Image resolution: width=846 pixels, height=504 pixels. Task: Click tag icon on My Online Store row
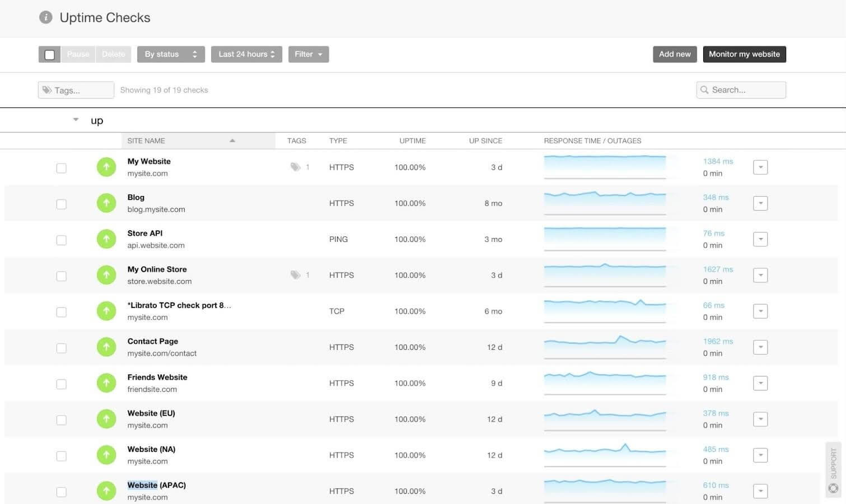click(x=296, y=275)
